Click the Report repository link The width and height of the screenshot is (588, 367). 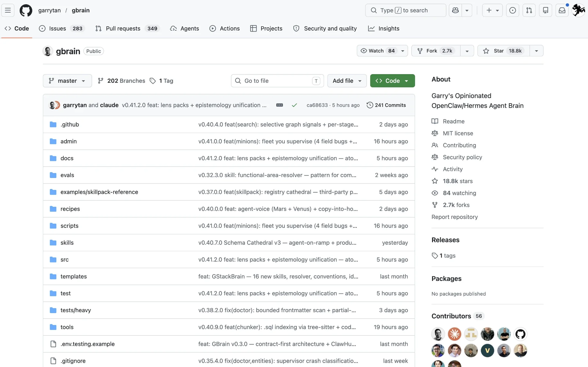454,217
